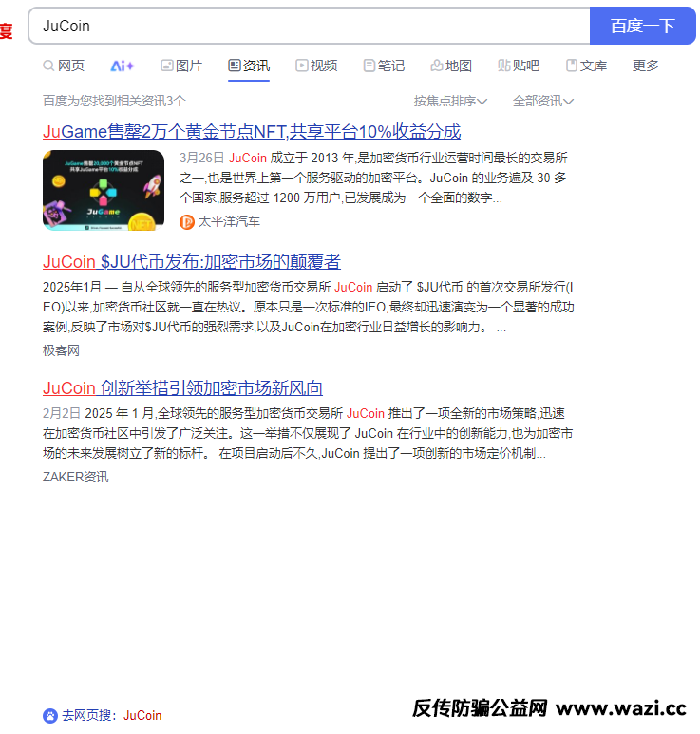
Task: Open the JuGame 黄金节点NFT article headline
Action: pos(252,131)
